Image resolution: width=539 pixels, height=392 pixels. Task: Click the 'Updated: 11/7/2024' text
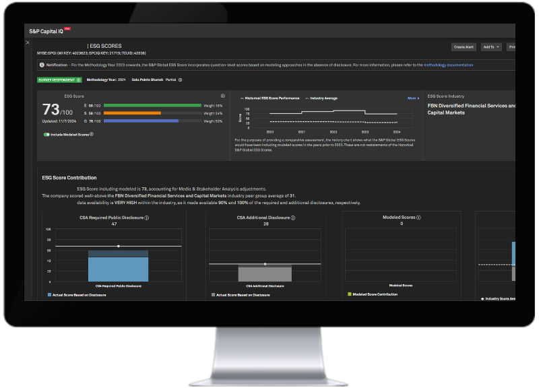(x=59, y=121)
